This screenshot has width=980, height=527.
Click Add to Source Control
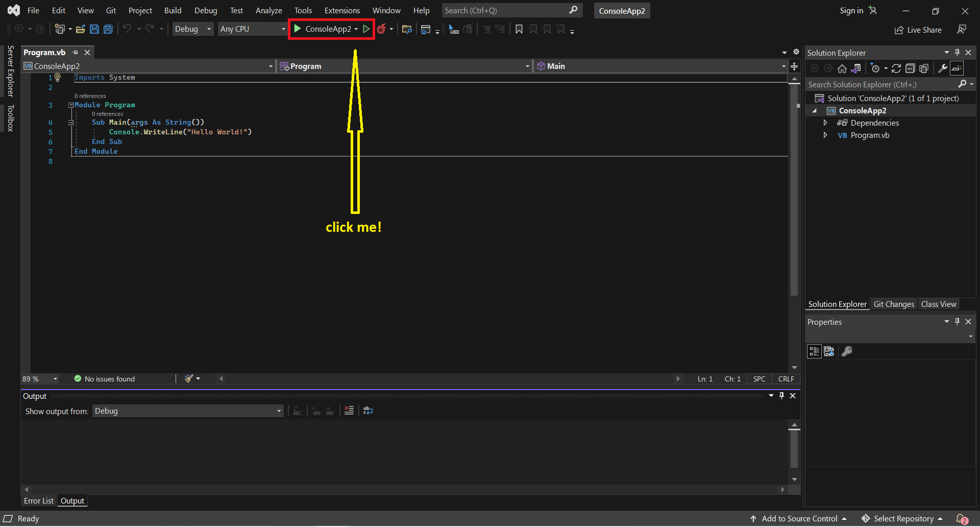tap(799, 519)
